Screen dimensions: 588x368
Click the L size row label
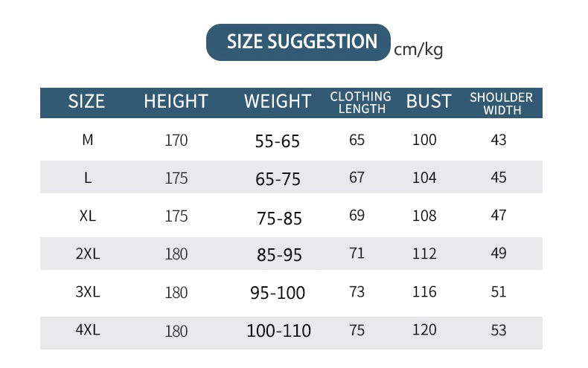pyautogui.click(x=88, y=178)
